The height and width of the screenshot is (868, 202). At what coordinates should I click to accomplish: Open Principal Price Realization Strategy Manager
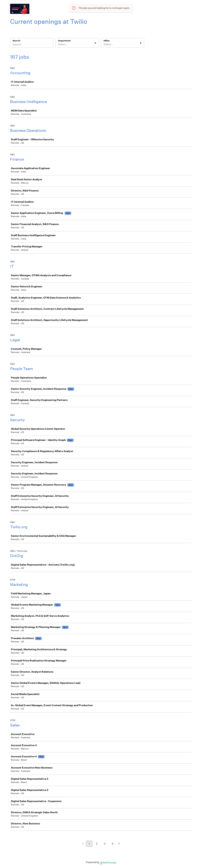(x=101, y=662)
